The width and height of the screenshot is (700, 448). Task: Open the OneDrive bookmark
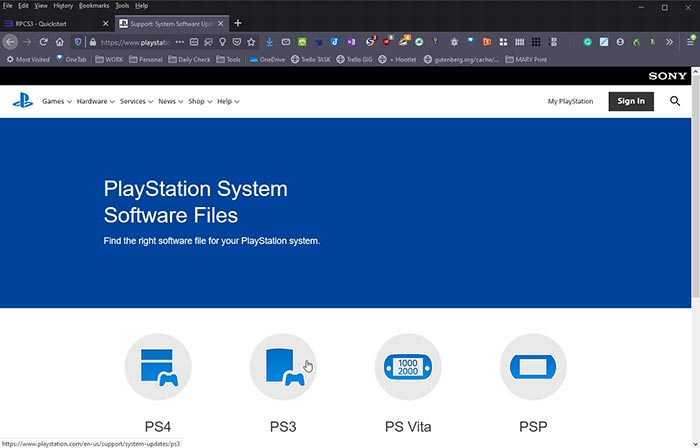[x=267, y=59]
